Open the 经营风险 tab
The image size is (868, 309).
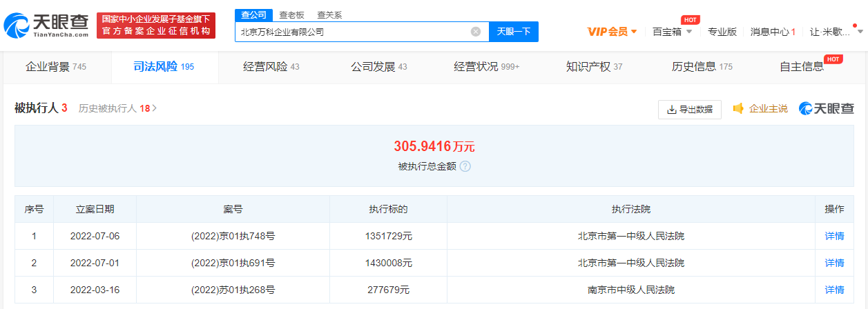click(271, 67)
